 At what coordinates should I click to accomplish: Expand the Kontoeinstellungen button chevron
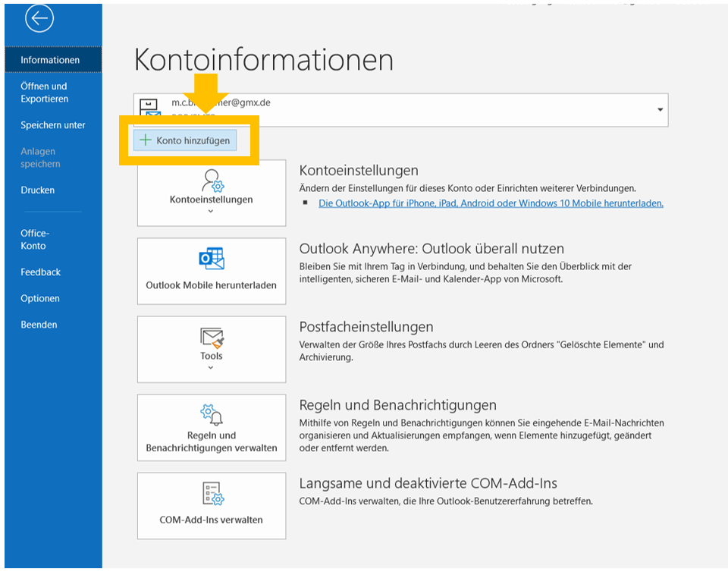[211, 211]
